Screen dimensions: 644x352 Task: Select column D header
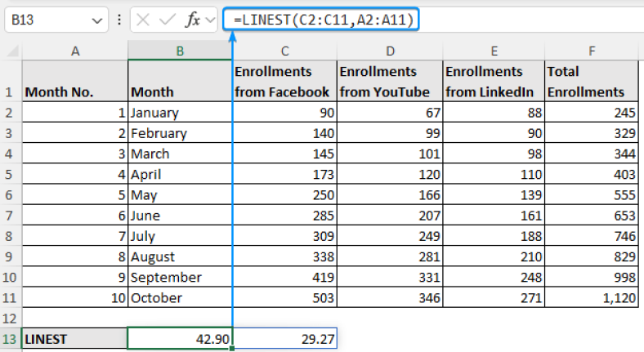390,51
